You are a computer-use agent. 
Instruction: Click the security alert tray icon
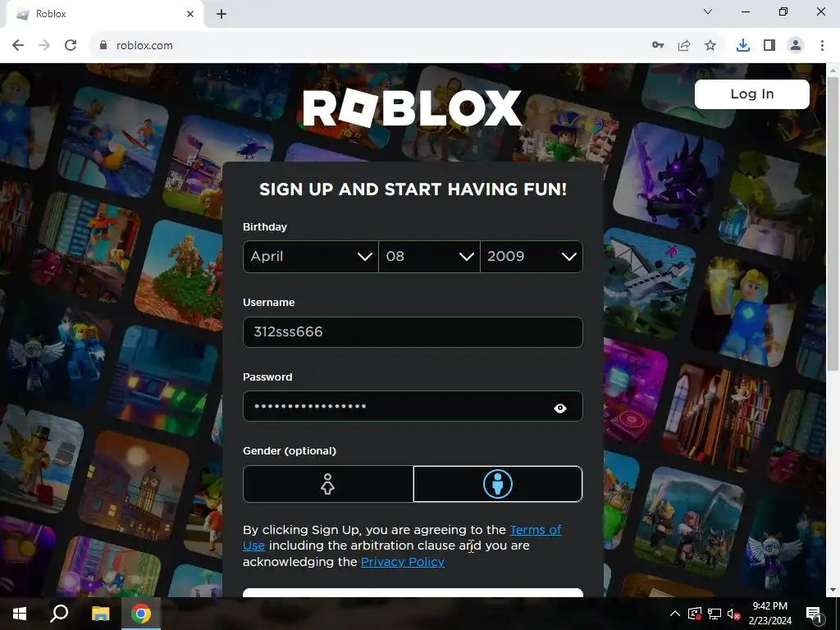click(695, 614)
